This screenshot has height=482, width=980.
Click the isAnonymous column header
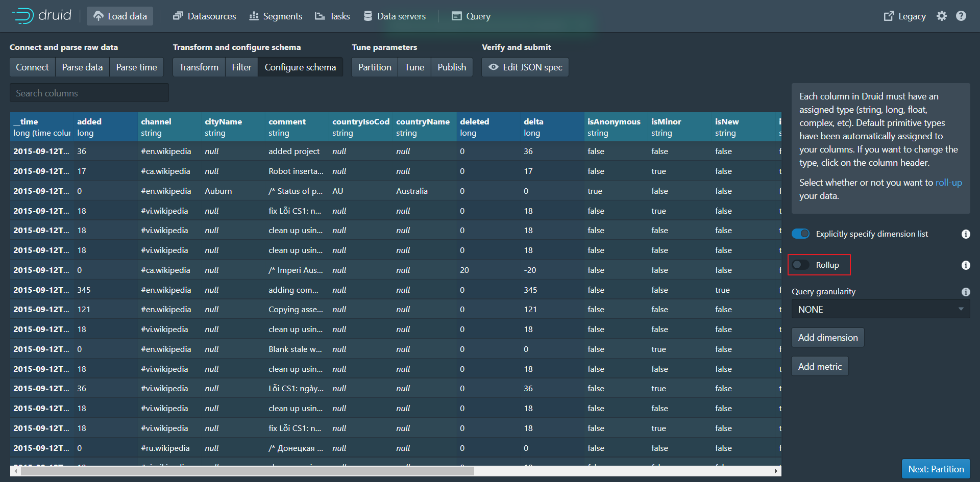(x=616, y=127)
